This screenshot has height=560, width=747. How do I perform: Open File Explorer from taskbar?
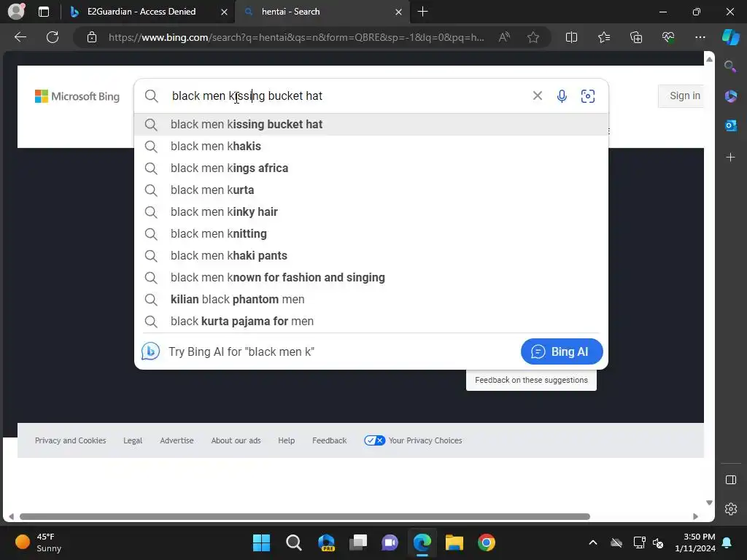pos(454,542)
